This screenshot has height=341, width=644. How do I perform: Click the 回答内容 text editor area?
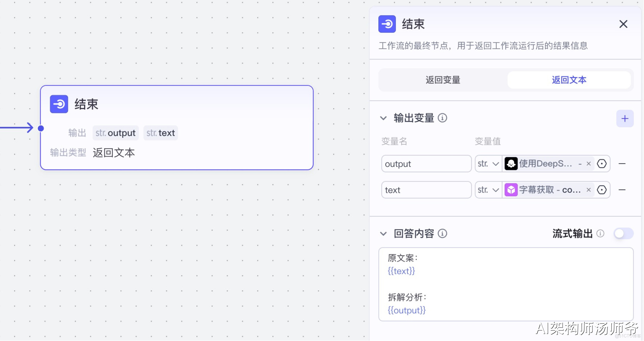[506, 284]
